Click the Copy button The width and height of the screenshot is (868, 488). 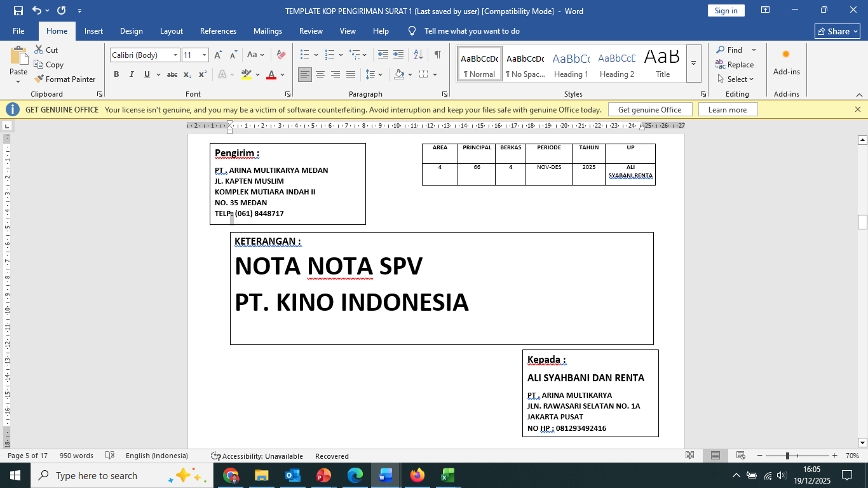[x=49, y=64]
